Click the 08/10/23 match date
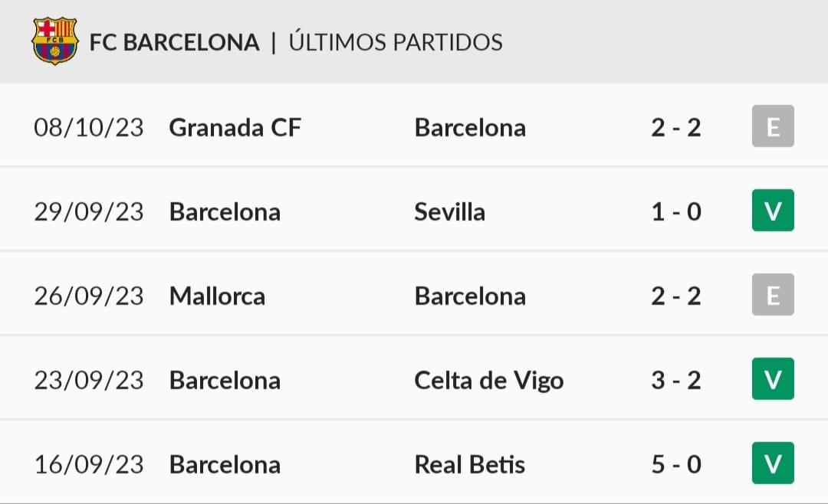 click(x=89, y=128)
